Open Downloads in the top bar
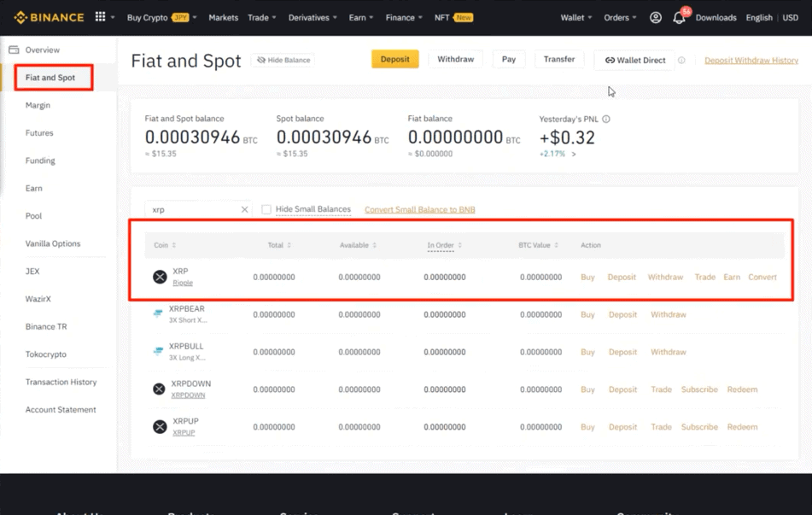 (716, 18)
